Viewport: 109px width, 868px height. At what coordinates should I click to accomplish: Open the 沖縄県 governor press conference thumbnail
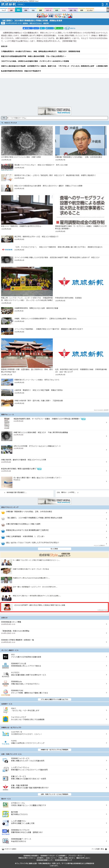tap(81, 141)
